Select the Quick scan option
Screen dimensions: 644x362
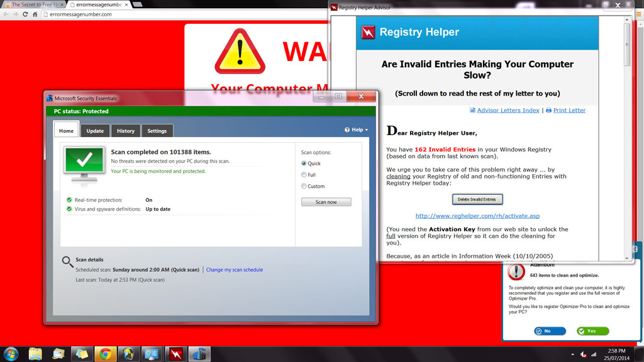point(304,163)
